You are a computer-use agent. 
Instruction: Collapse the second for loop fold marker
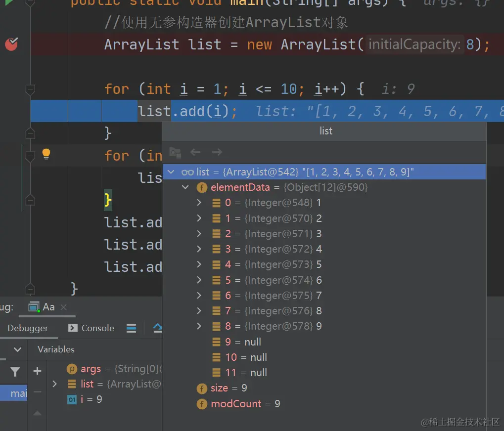pos(30,156)
